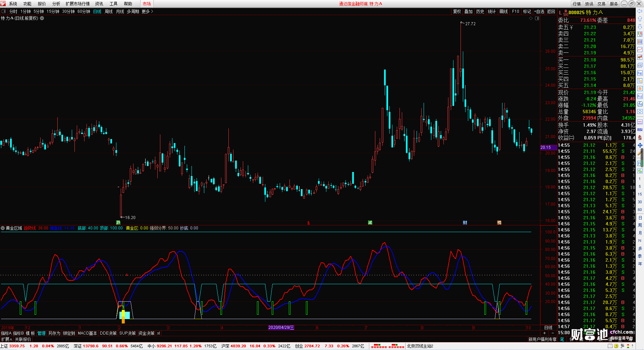Open the 工具 menu

tap(114, 4)
